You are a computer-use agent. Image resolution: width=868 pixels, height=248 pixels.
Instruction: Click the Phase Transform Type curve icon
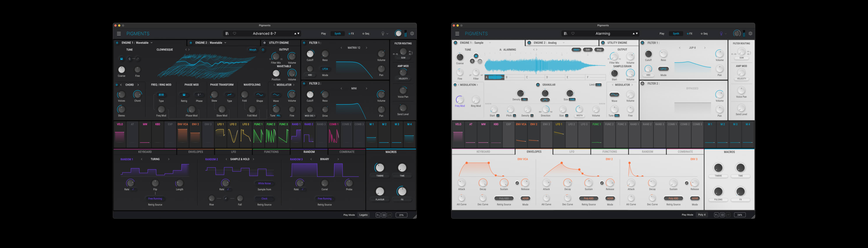pos(229,95)
